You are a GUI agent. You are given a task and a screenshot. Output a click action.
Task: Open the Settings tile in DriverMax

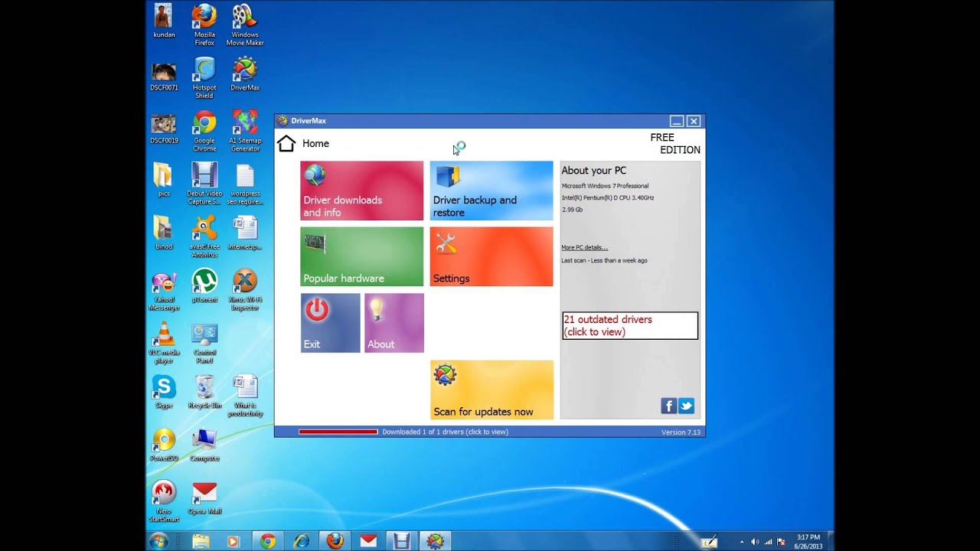tap(492, 256)
